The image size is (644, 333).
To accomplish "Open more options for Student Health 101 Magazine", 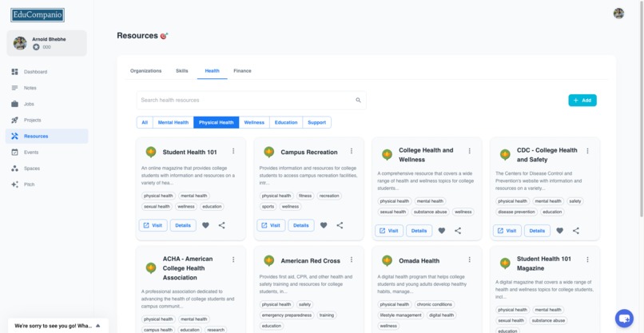I will tap(587, 260).
